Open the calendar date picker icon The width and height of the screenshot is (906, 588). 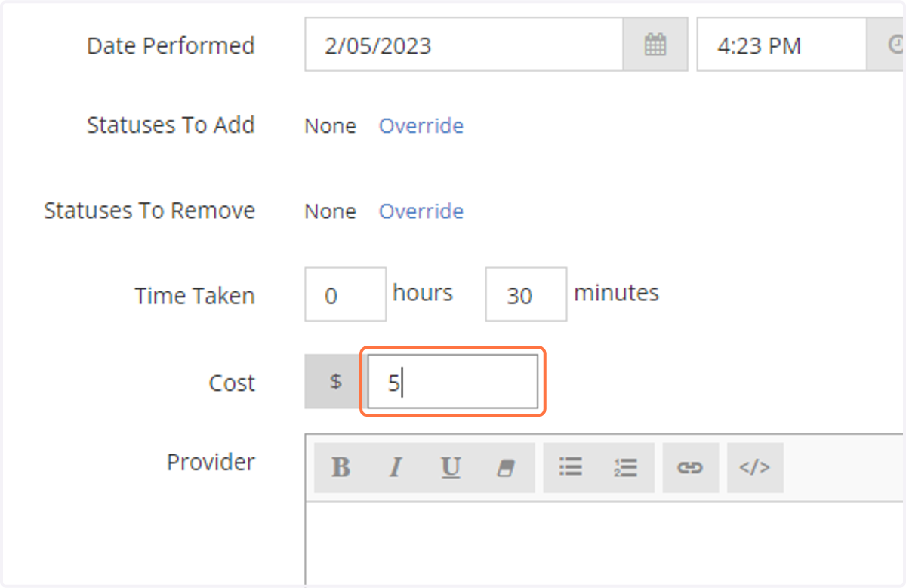(655, 45)
